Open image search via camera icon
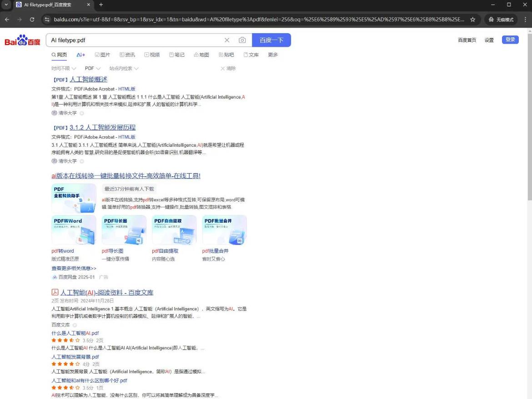Viewport: 532px width, 399px height. [242, 40]
